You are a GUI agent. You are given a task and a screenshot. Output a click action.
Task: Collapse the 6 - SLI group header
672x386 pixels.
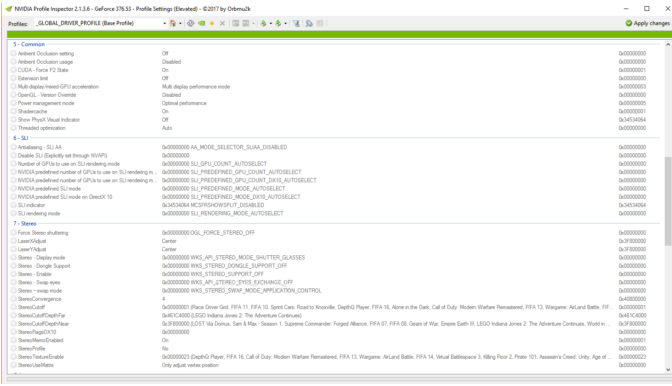coord(21,138)
